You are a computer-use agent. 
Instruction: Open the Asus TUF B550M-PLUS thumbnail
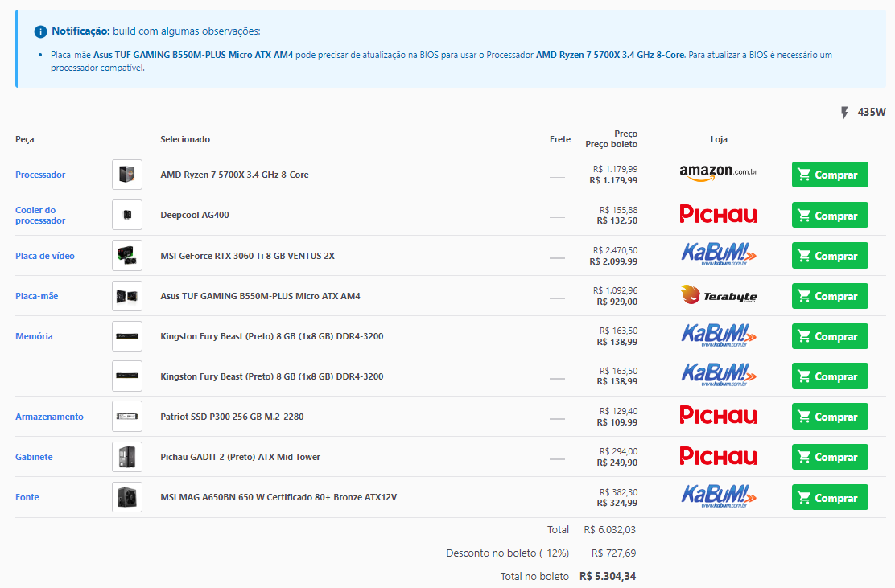(x=127, y=296)
